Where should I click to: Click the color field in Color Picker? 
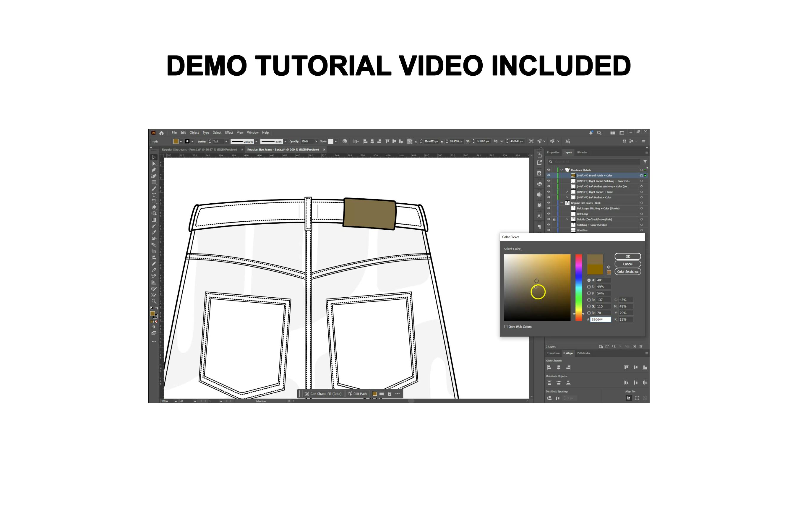click(537, 287)
